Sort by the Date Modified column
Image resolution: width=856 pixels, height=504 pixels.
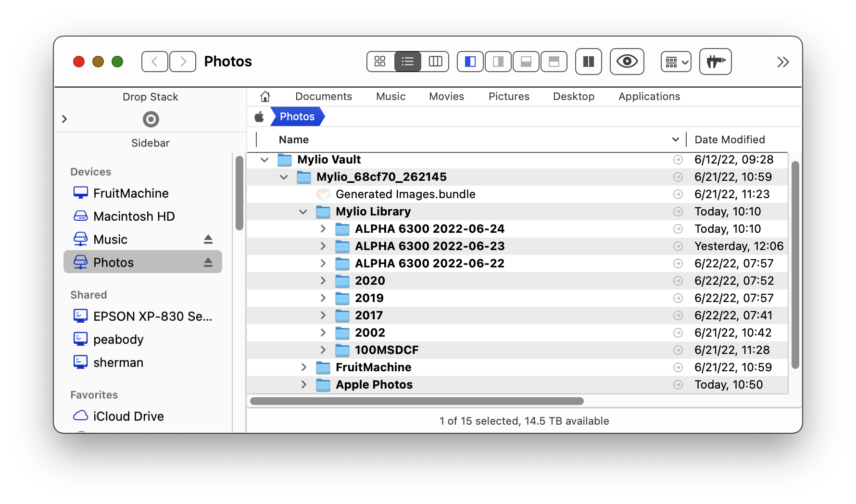(730, 140)
